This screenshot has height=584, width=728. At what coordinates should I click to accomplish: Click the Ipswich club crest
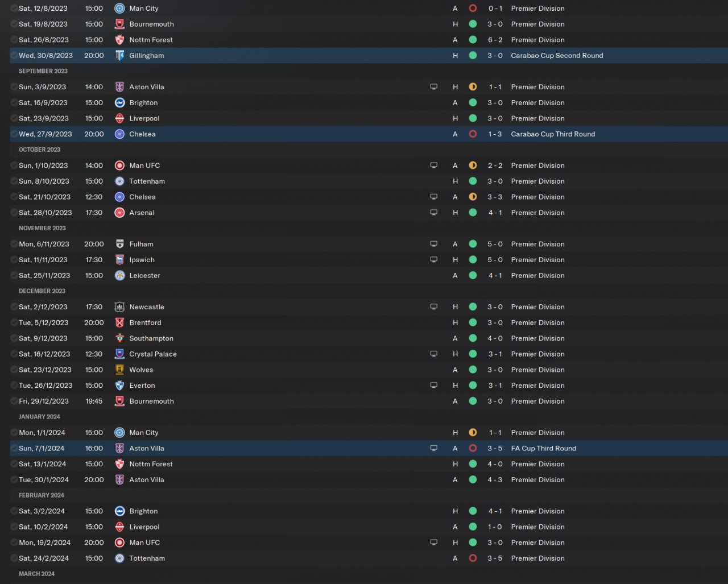pos(119,260)
